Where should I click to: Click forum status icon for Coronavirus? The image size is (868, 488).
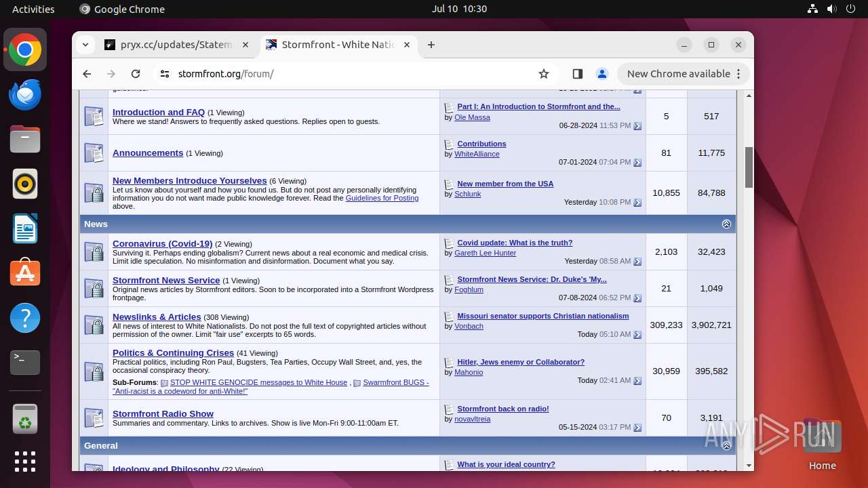coord(94,252)
